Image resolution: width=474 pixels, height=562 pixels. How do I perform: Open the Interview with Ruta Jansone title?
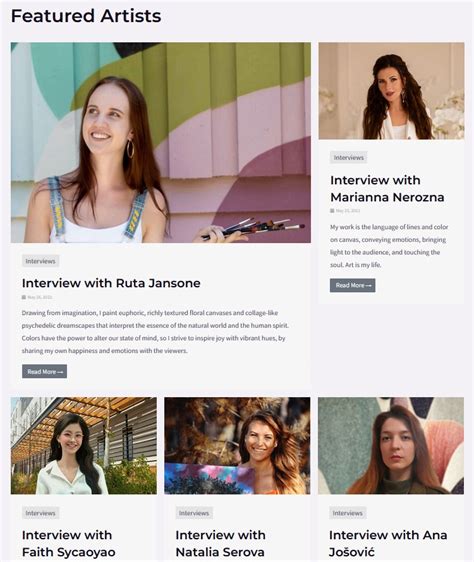pos(111,283)
